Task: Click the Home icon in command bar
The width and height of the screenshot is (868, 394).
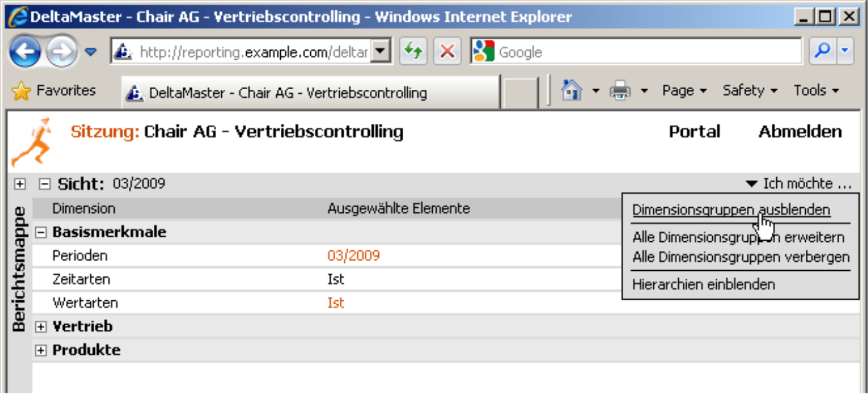Action: pyautogui.click(x=572, y=91)
